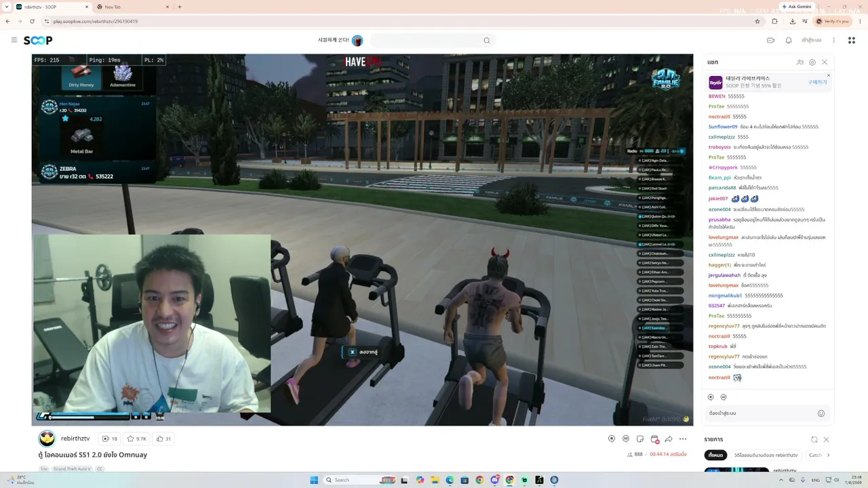Click the playlist video thumbnail

pos(736,470)
